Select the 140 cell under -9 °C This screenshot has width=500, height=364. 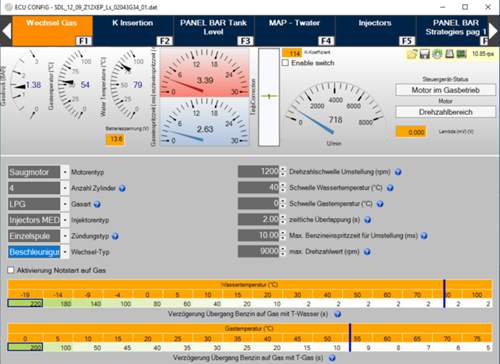(88, 304)
